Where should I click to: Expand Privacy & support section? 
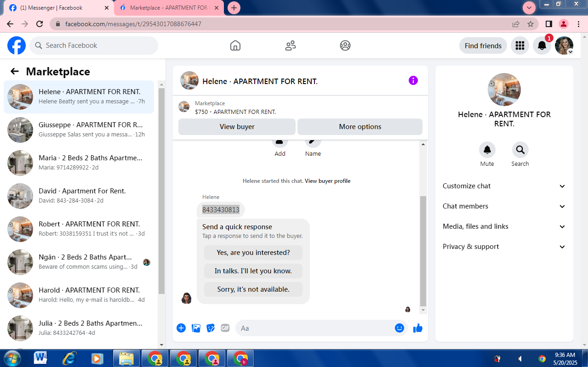[504, 247]
